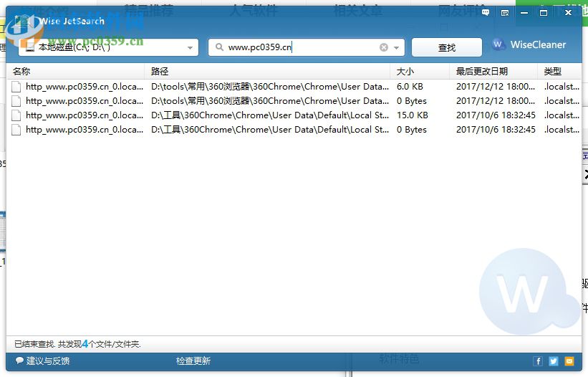Click the drive icon in disk selector
The height and width of the screenshot is (377, 588).
[30, 47]
